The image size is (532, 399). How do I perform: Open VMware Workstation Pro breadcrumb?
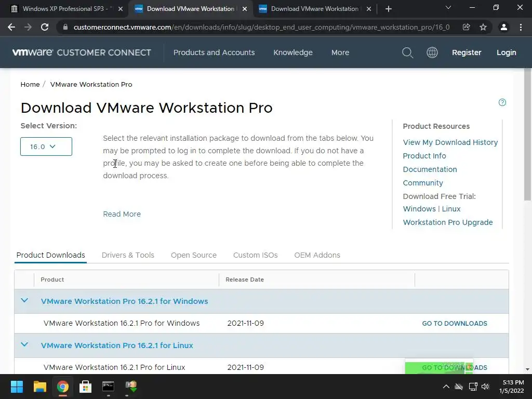(x=91, y=85)
